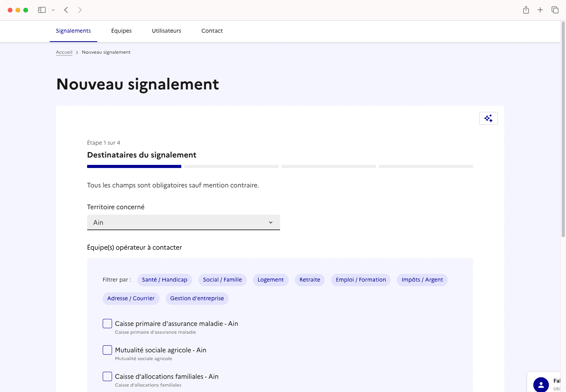Click the user profile avatar icon
This screenshot has height=392, width=566.
tap(541, 385)
